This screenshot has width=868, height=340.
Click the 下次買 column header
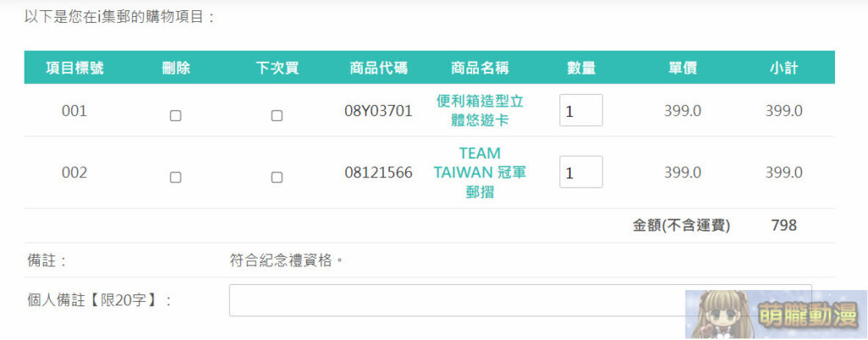276,69
